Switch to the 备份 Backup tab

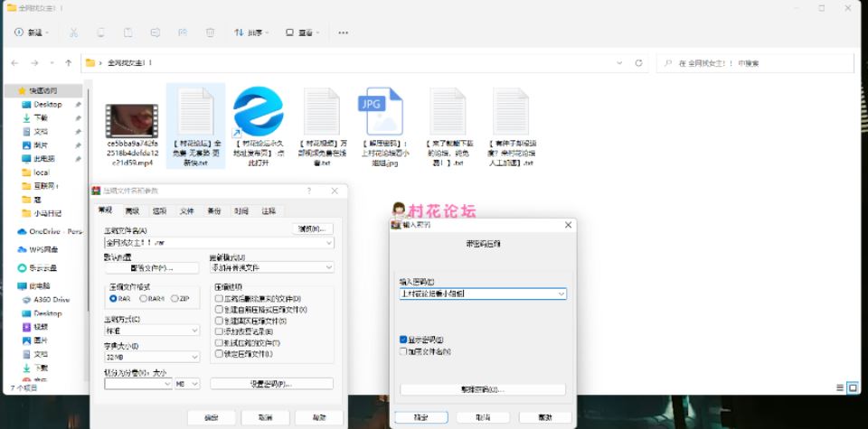point(214,211)
